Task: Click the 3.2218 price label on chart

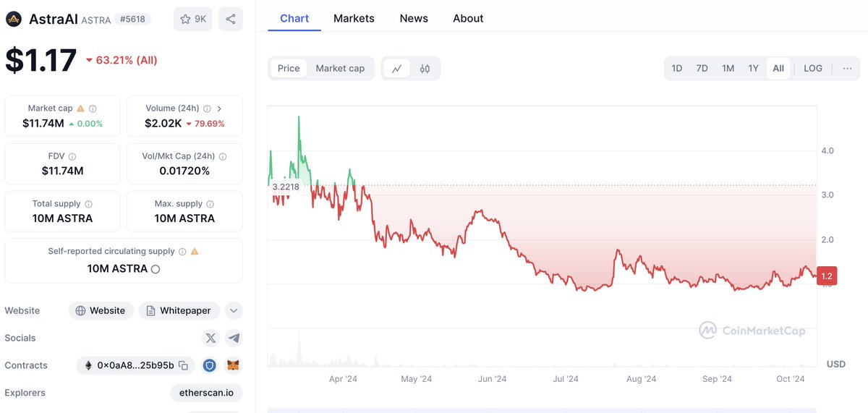Action: (x=285, y=187)
